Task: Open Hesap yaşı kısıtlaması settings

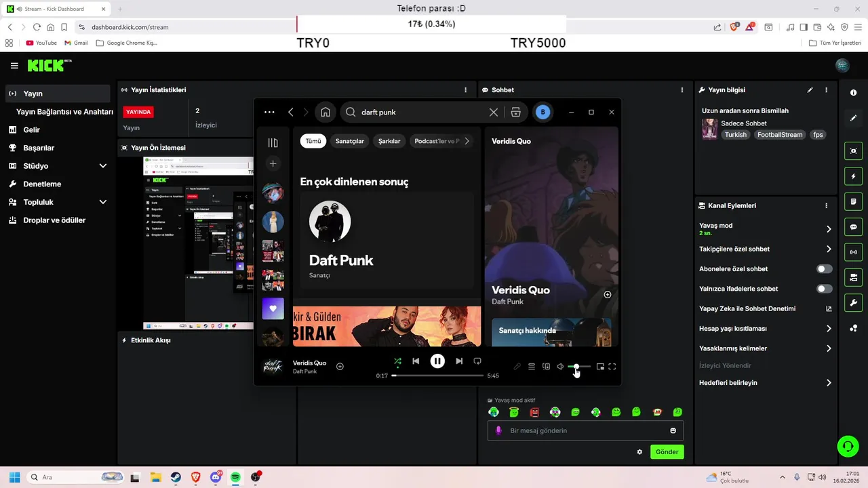Action: pos(766,329)
